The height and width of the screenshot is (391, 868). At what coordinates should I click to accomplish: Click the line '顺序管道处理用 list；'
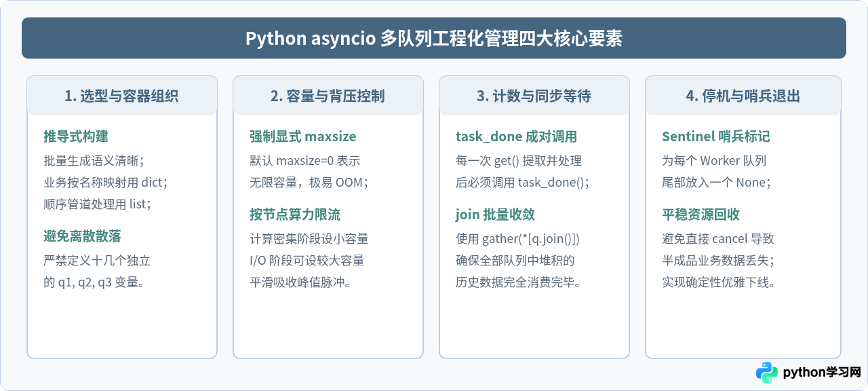pos(99,204)
